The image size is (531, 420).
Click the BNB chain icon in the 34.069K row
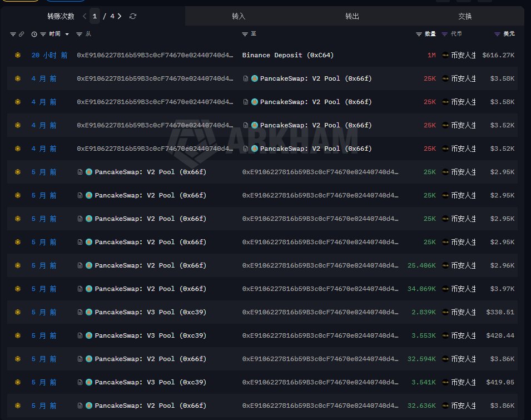(x=18, y=289)
